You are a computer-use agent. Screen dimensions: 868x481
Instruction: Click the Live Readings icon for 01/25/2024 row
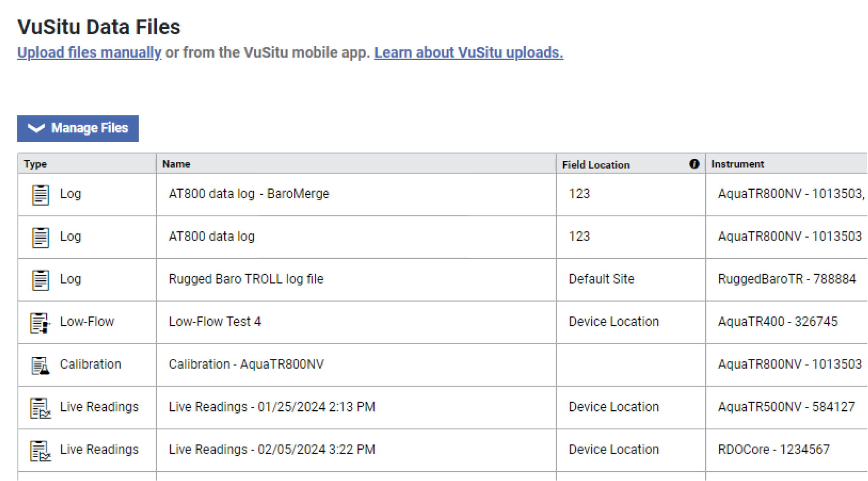[x=40, y=408]
